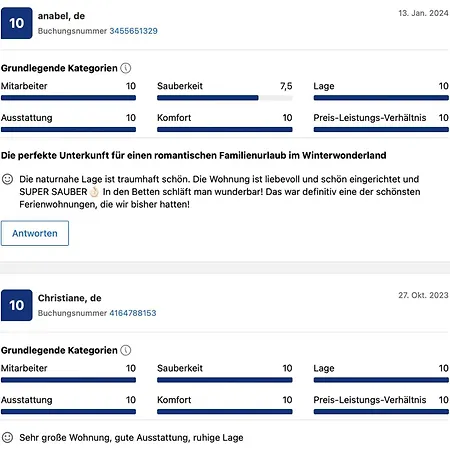Click the Antworten button

(x=35, y=233)
